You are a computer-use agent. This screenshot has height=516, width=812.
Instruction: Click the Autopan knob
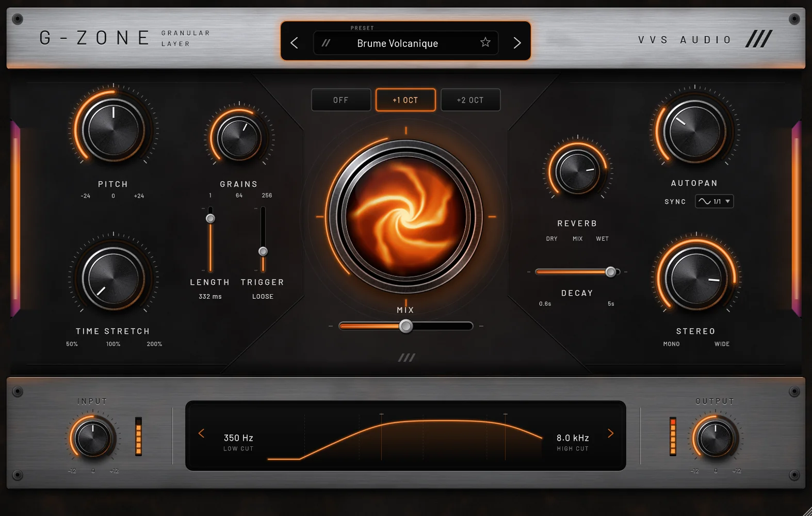click(x=694, y=131)
